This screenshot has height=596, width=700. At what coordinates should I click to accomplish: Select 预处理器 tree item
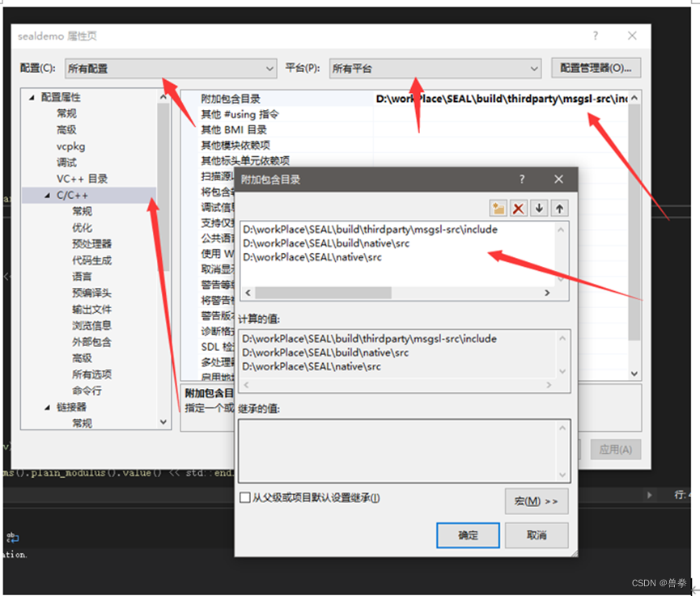point(92,244)
